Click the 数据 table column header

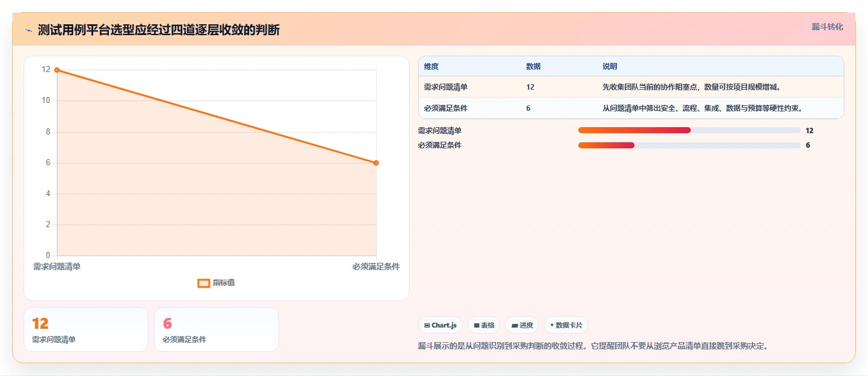click(534, 66)
